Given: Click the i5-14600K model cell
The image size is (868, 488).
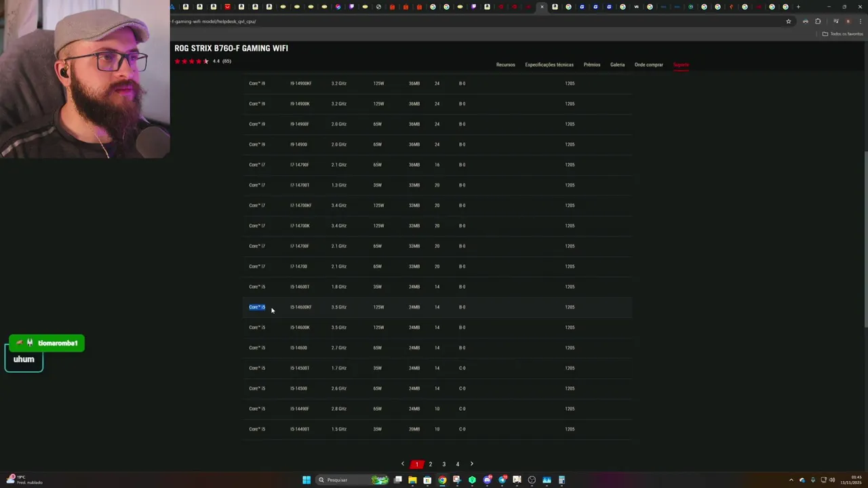Looking at the screenshot, I should click(x=300, y=327).
